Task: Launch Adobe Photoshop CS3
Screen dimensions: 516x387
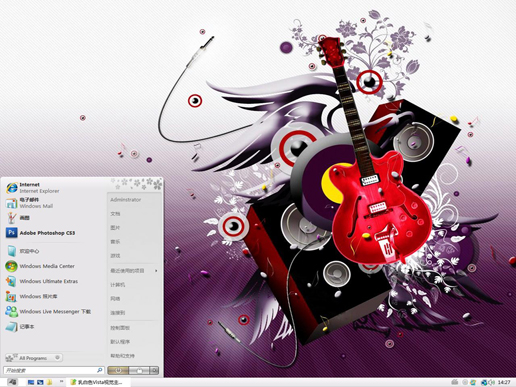Action: 53,233
